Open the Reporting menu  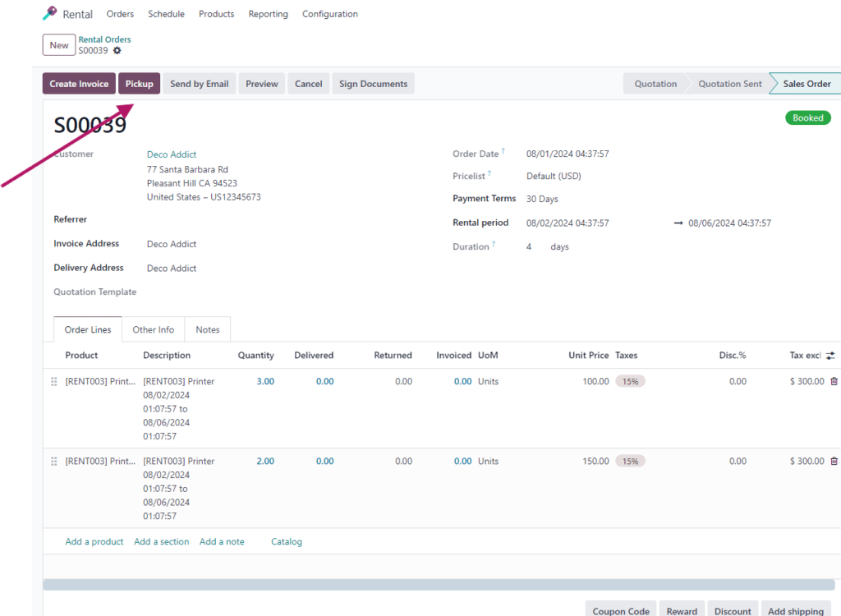click(x=268, y=14)
